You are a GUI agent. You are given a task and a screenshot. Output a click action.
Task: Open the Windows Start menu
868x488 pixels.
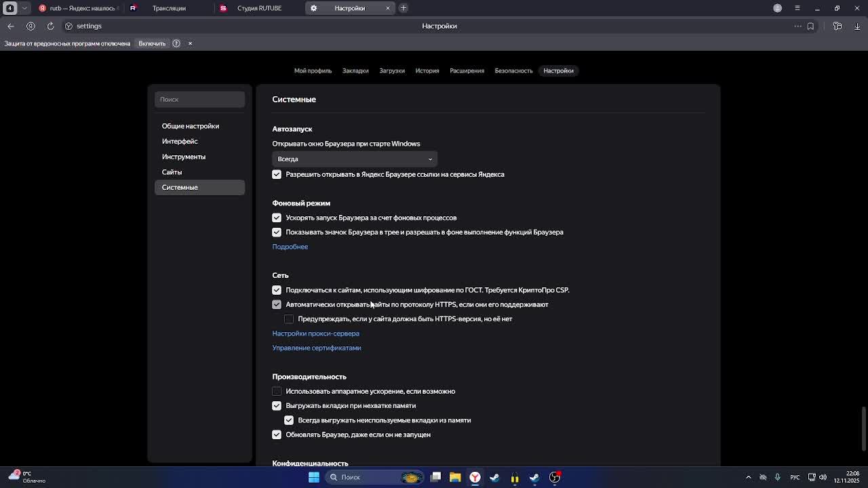point(314,477)
